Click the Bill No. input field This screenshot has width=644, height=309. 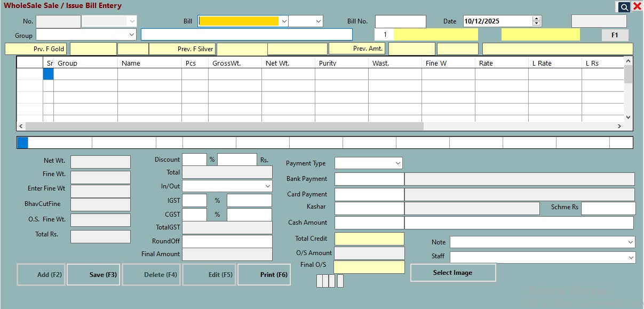pos(400,21)
